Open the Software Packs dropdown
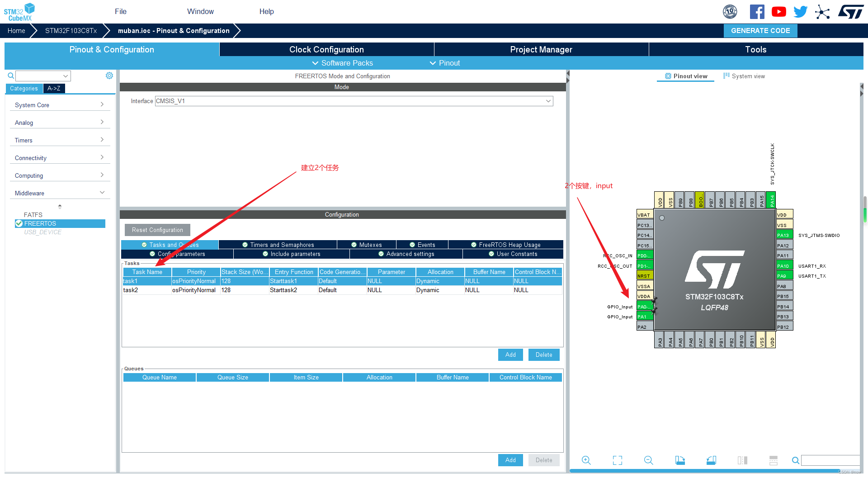 [343, 63]
